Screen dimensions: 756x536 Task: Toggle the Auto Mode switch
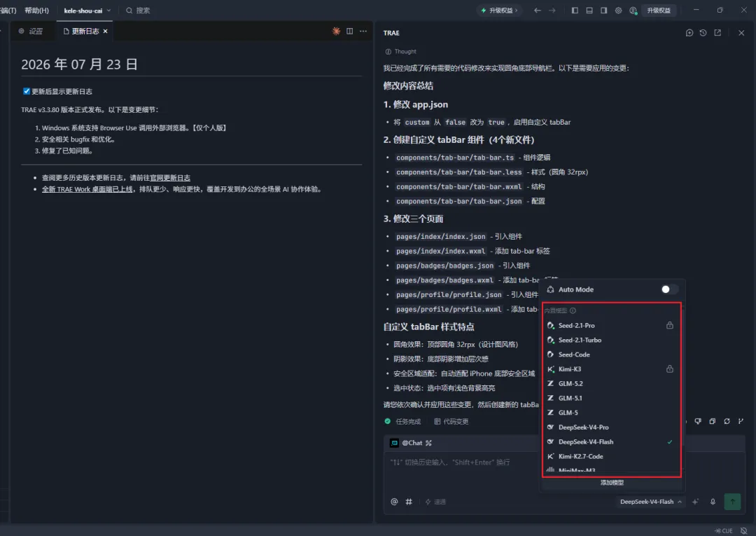[x=669, y=289]
